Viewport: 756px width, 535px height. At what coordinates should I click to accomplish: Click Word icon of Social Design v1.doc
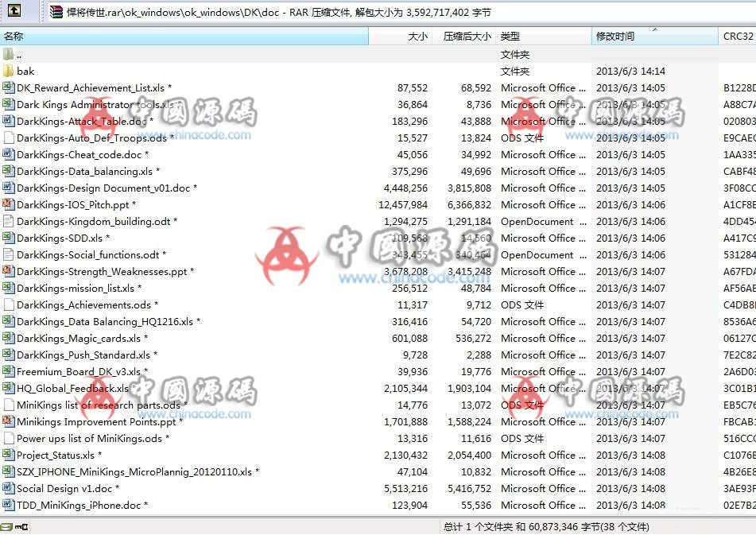pos(8,488)
